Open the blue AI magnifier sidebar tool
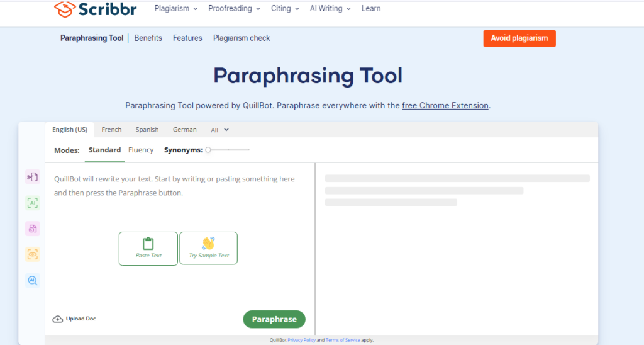This screenshot has width=644, height=345. point(33,280)
